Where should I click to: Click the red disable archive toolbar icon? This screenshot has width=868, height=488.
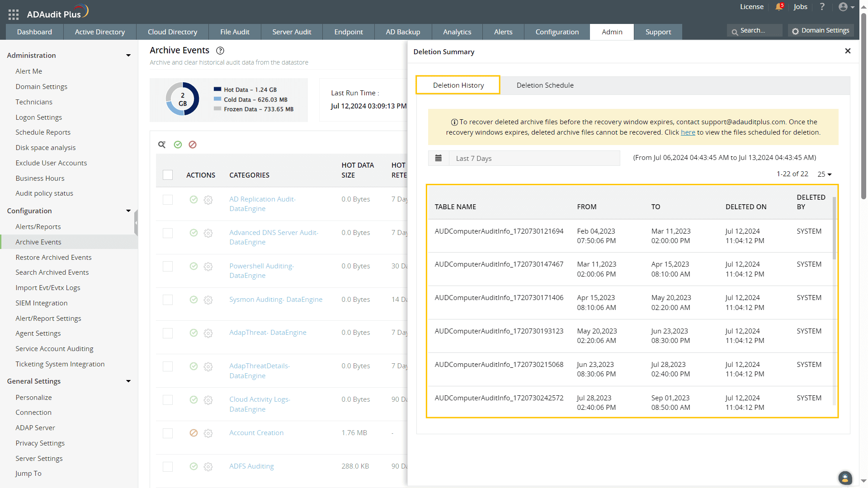point(193,145)
